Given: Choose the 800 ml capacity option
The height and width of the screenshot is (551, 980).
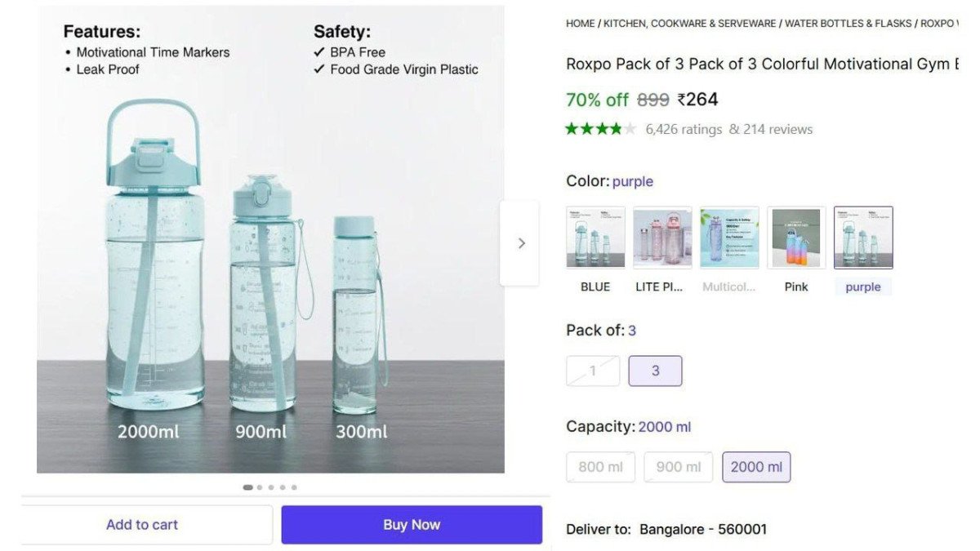Looking at the screenshot, I should [x=600, y=466].
